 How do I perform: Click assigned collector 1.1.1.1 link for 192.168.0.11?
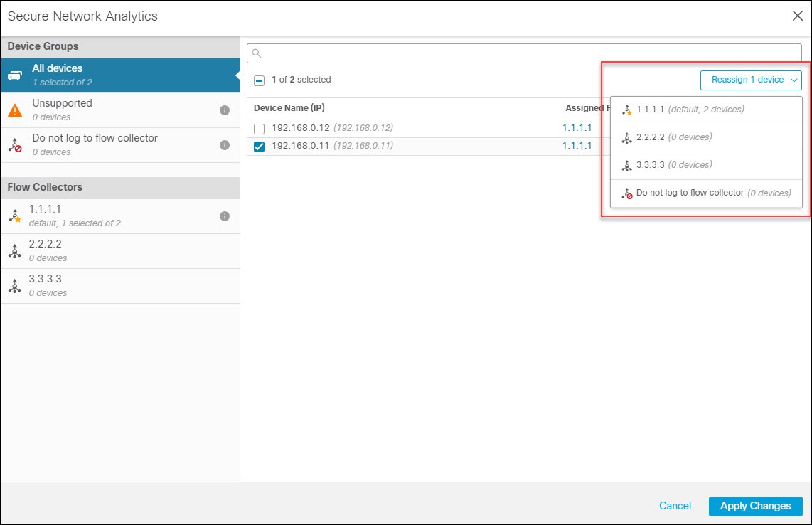click(577, 146)
